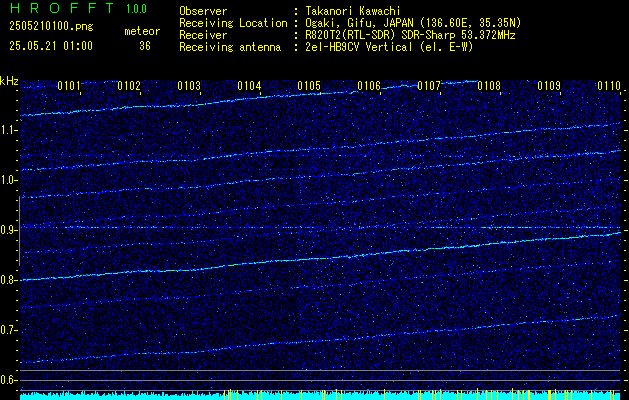Click the Receiving Location label
Image resolution: width=629 pixels, height=400 pixels.
tap(233, 23)
